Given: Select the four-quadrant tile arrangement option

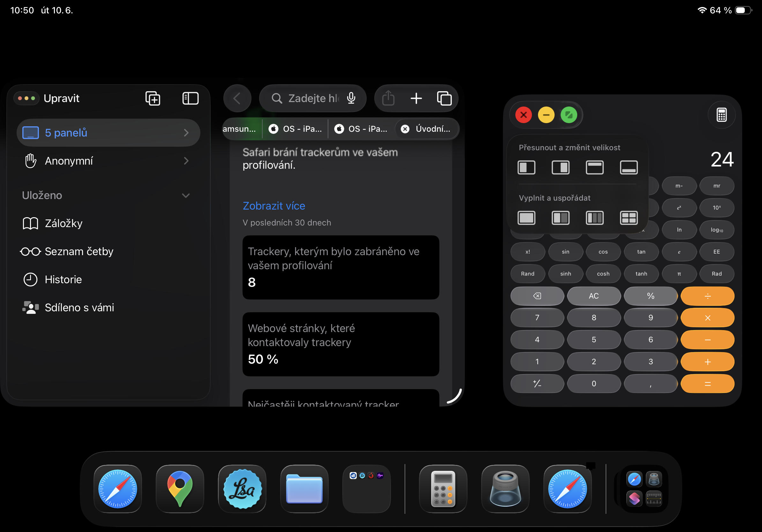Looking at the screenshot, I should [x=629, y=218].
